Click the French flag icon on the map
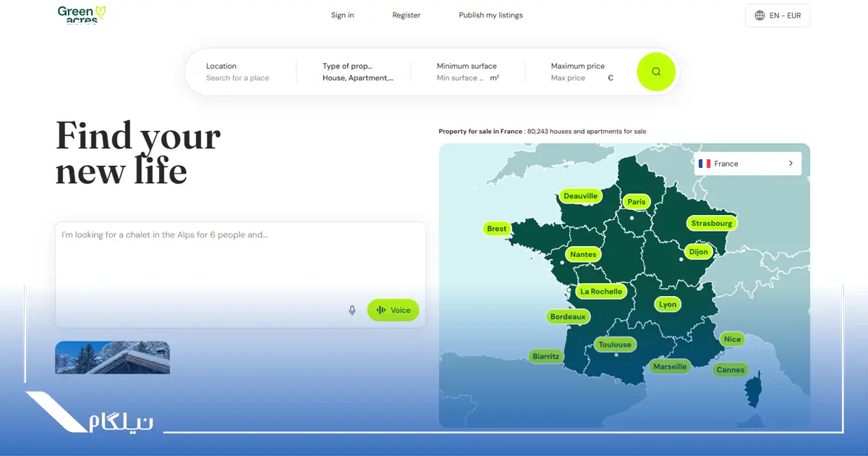Screen dimensions: 868x456 tap(705, 164)
